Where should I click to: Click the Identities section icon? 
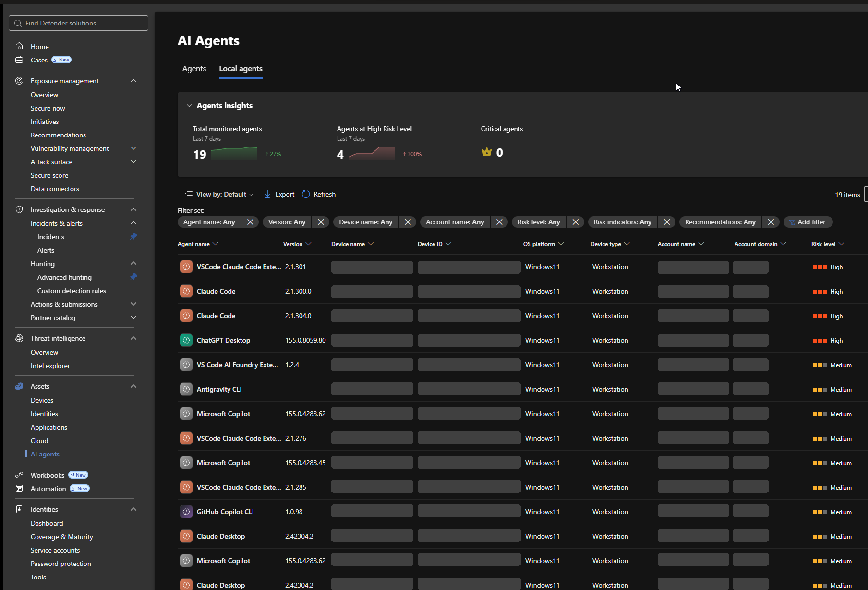tap(19, 509)
